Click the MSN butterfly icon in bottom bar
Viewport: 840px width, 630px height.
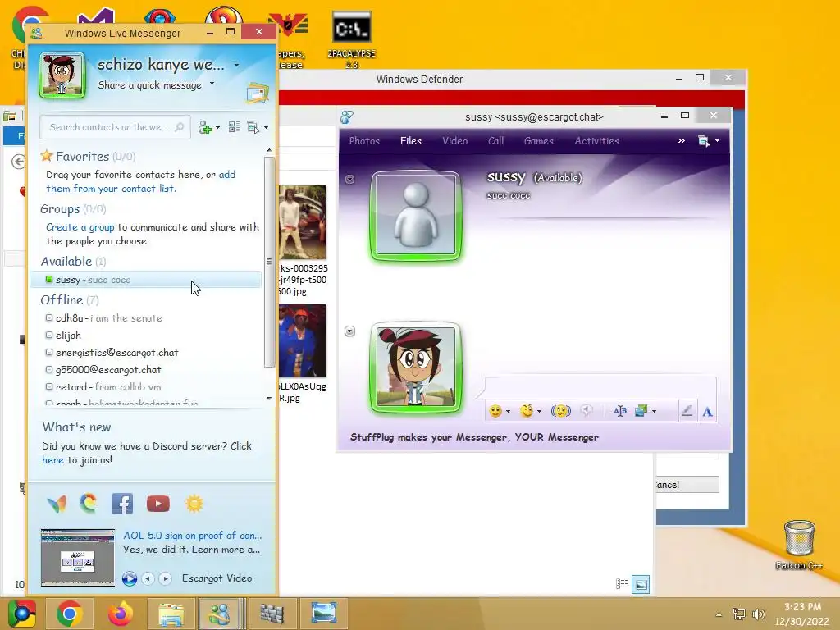point(57,504)
